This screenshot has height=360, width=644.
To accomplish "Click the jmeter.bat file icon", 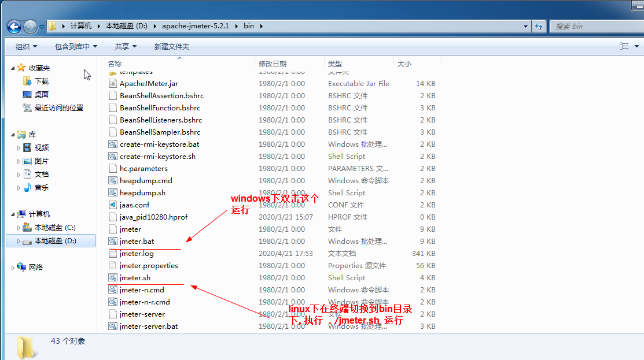I will (x=113, y=242).
